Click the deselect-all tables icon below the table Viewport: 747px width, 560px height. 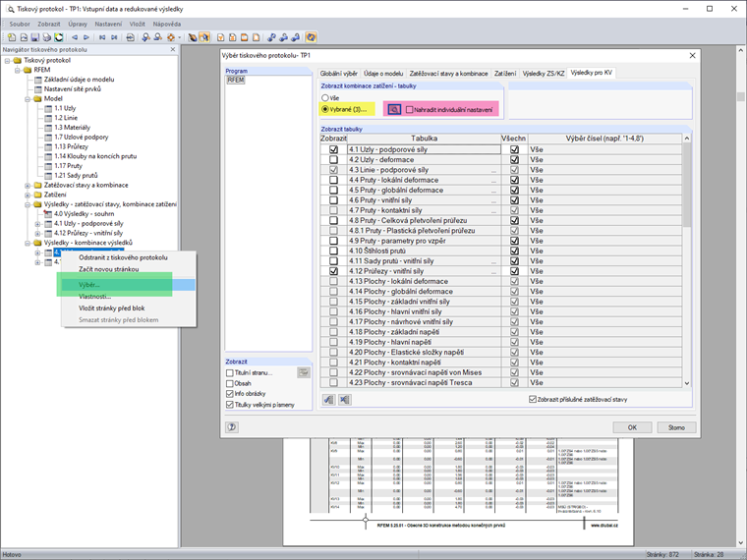coord(344,399)
